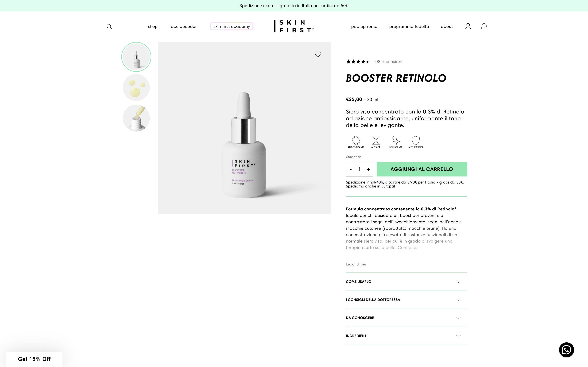Image resolution: width=588 pixels, height=367 pixels.
Task: Open the user account icon
Action: pos(468,26)
